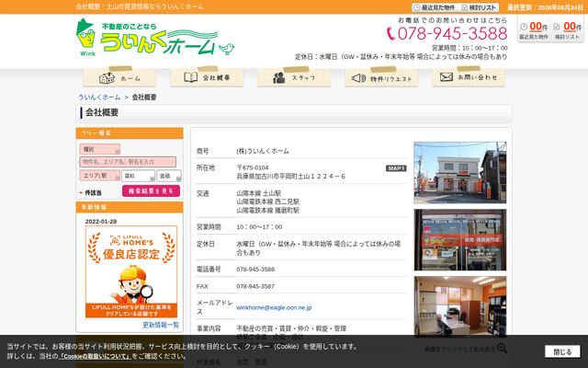Click the ういんくホーム site logo

point(155,38)
